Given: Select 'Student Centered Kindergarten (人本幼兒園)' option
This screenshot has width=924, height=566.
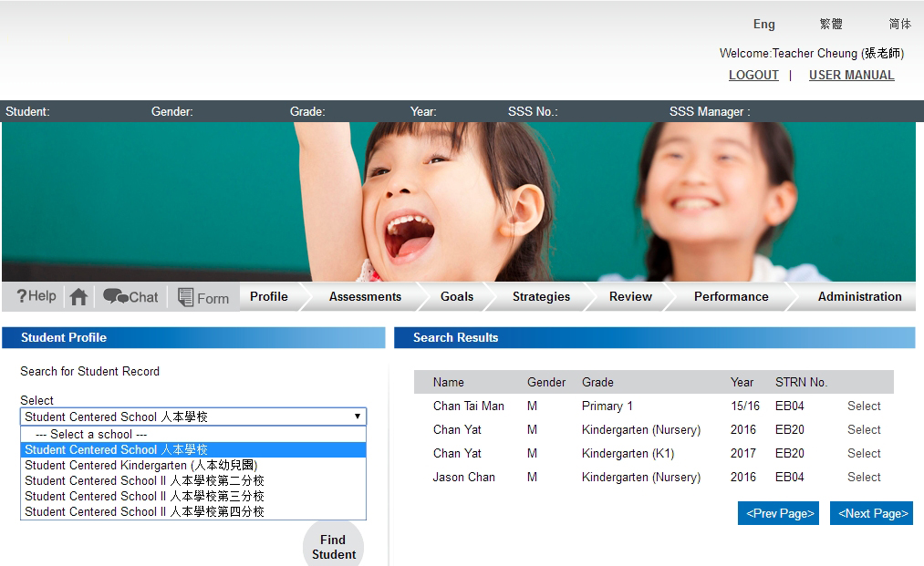Looking at the screenshot, I should (193, 465).
